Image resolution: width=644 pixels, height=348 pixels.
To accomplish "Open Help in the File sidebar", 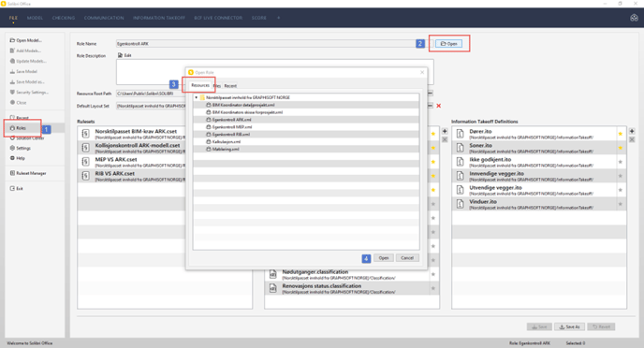I will (17, 158).
